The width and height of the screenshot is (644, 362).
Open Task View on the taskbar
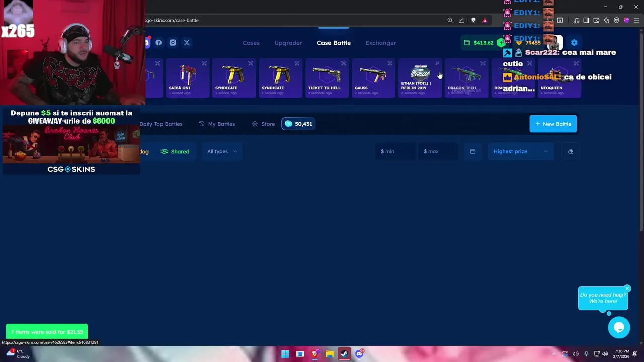[x=300, y=354]
